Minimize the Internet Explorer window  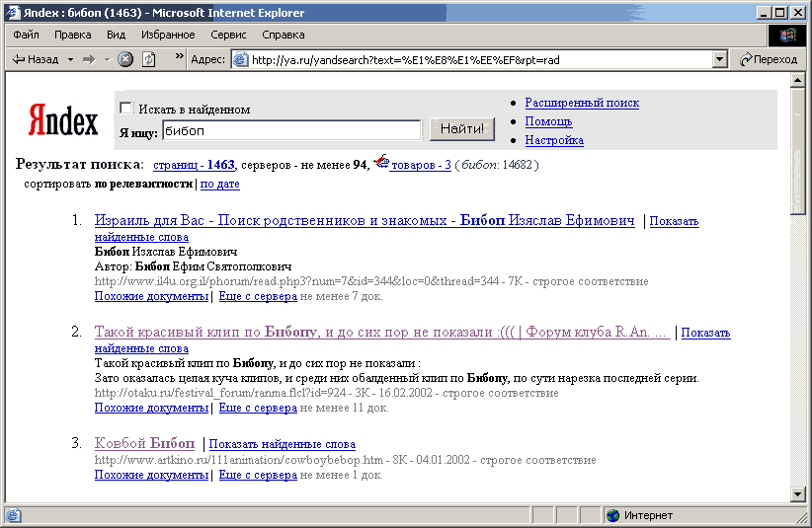pyautogui.click(x=764, y=13)
